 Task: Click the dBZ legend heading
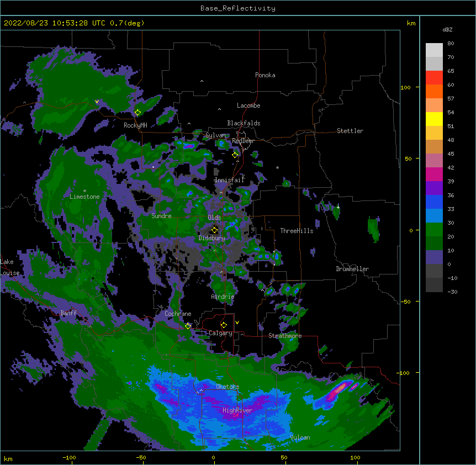447,29
